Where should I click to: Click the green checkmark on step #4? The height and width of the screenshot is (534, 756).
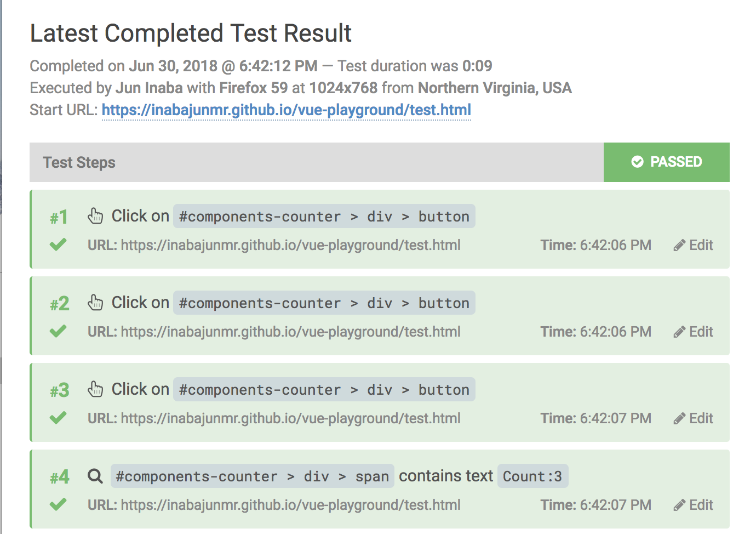point(58,504)
